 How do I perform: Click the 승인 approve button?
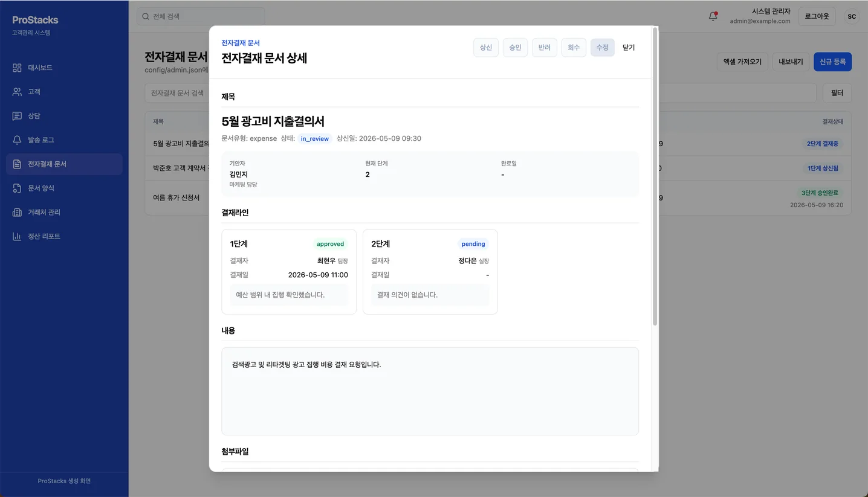point(515,48)
